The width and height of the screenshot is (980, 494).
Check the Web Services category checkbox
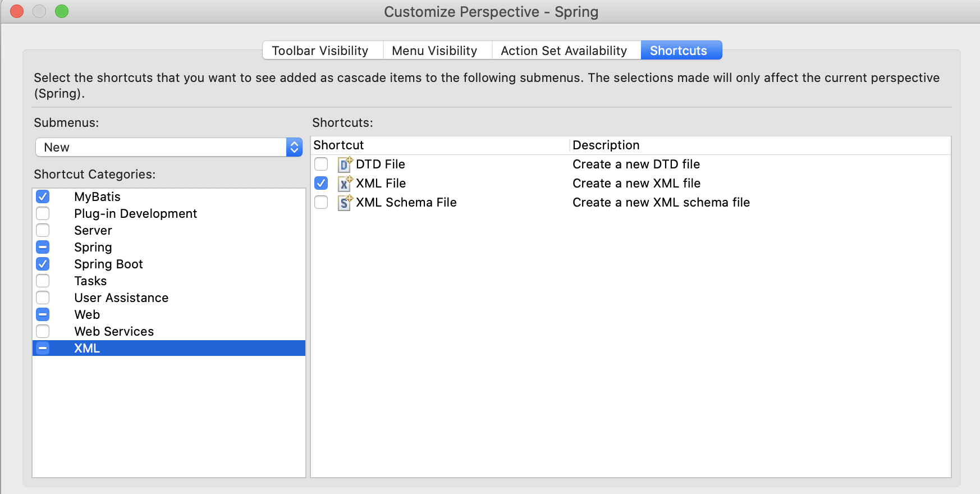[x=43, y=331]
